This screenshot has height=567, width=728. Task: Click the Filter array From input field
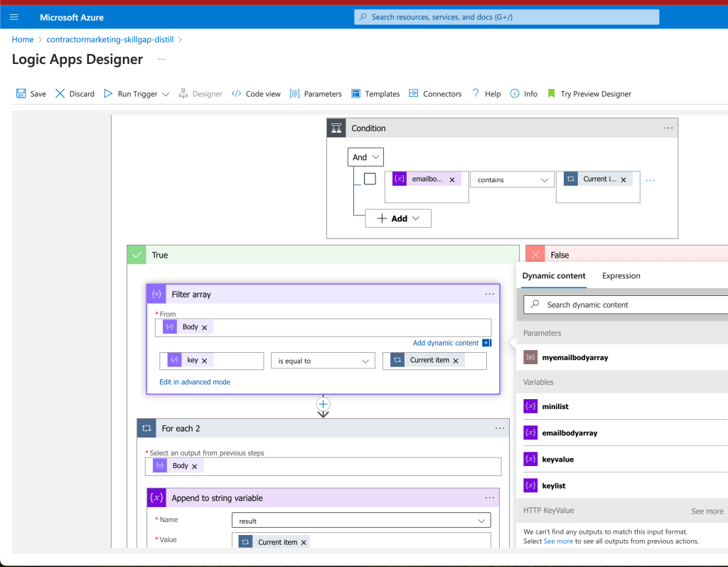click(x=323, y=327)
